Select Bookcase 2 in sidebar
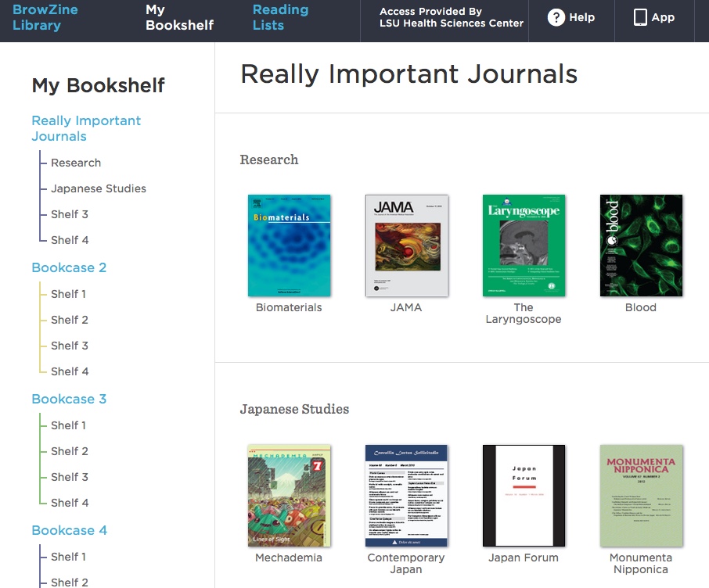Image resolution: width=709 pixels, height=588 pixels. (x=69, y=267)
